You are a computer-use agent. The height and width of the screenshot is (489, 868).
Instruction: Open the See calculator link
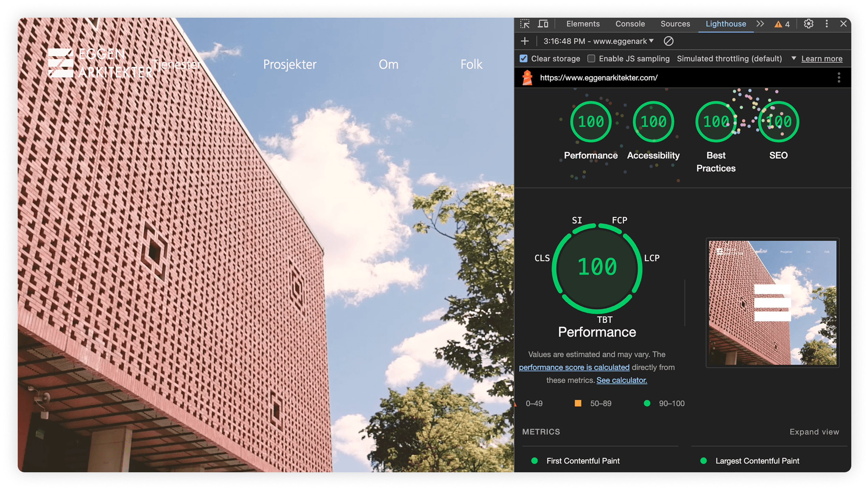click(621, 380)
